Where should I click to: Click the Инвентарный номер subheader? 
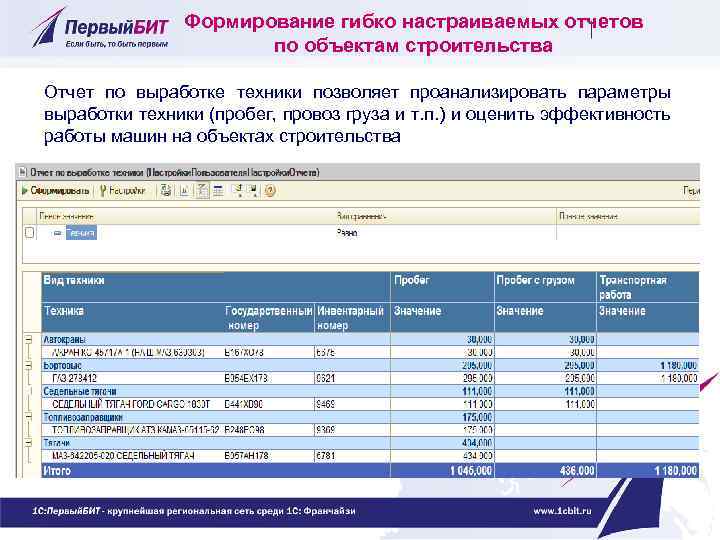coord(353,318)
